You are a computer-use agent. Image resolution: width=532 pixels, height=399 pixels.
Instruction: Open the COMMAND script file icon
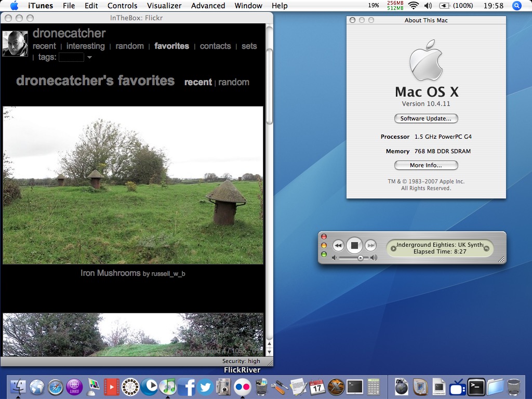(x=438, y=387)
